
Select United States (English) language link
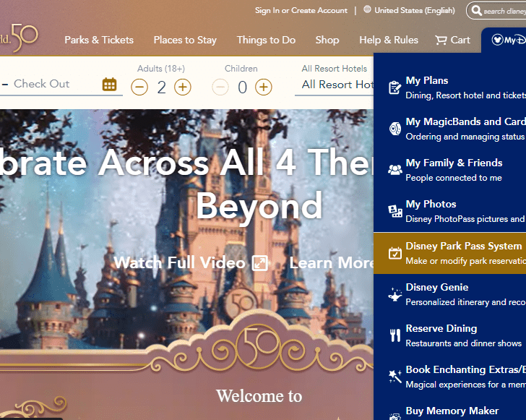coord(415,10)
